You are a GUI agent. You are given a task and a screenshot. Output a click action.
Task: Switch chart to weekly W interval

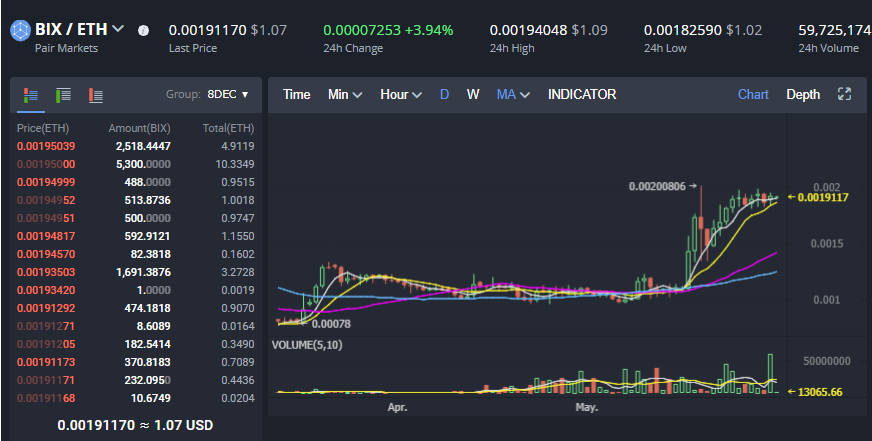pyautogui.click(x=473, y=94)
